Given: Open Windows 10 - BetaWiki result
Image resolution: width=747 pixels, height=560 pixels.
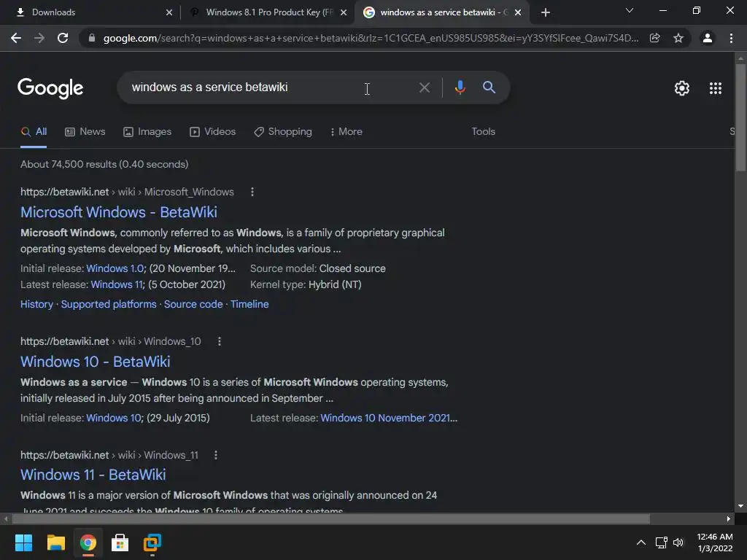Looking at the screenshot, I should [96, 362].
